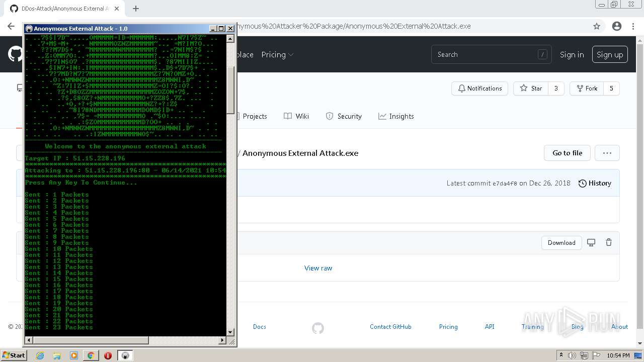The width and height of the screenshot is (644, 362).
Task: Launch the media player from the taskbar
Action: tap(74, 355)
